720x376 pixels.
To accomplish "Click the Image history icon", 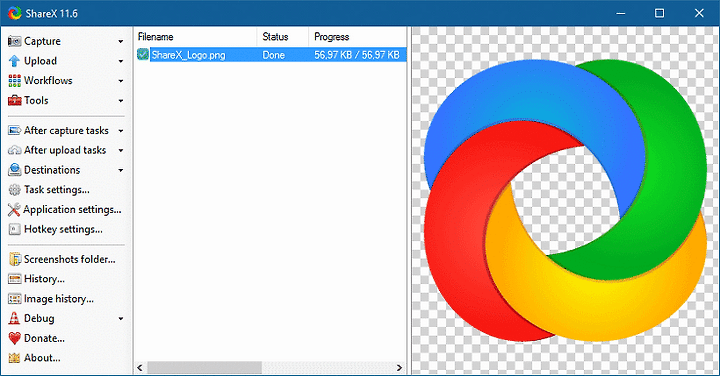I will tap(14, 299).
